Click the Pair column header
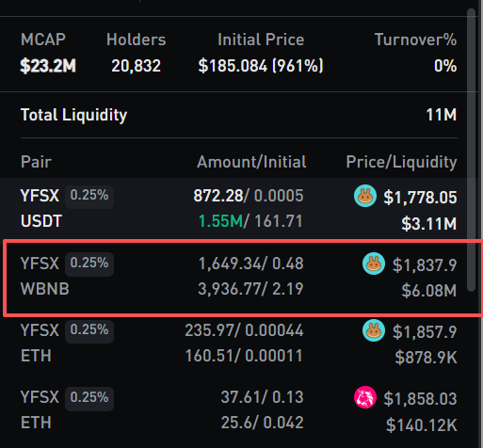This screenshot has height=448, width=483. click(x=36, y=162)
